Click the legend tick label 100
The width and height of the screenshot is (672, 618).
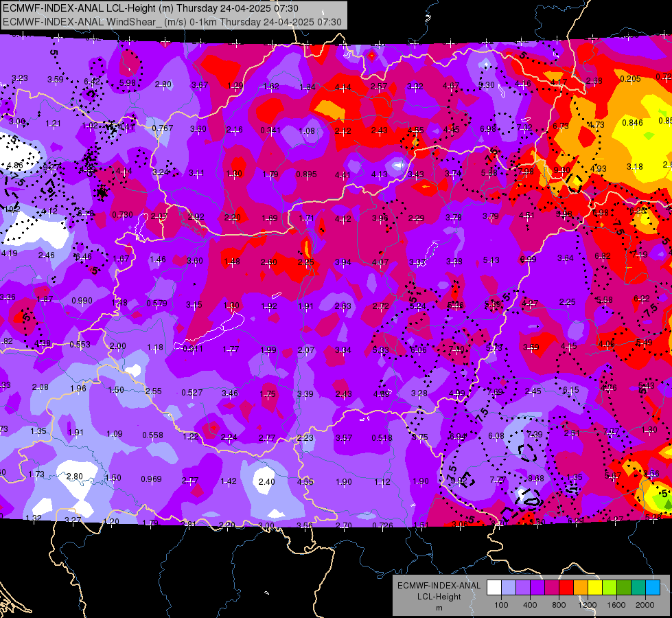point(501,605)
